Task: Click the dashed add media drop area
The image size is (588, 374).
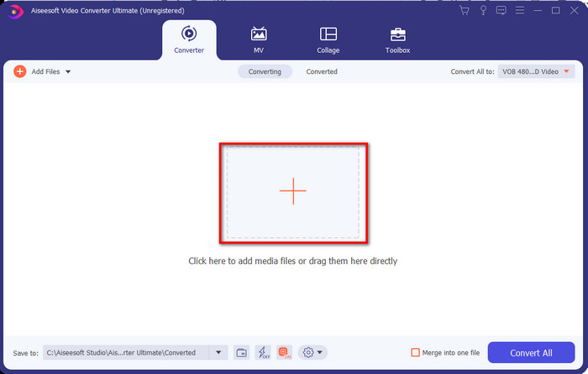Action: 293,192
